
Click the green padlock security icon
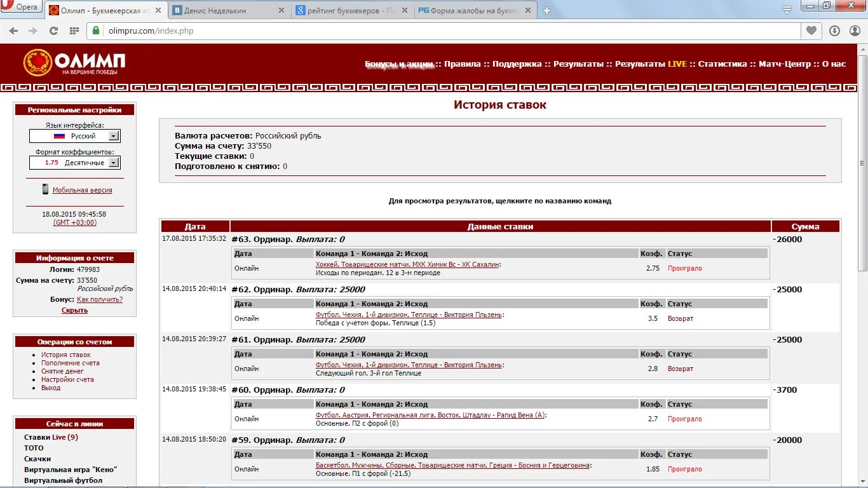[96, 30]
